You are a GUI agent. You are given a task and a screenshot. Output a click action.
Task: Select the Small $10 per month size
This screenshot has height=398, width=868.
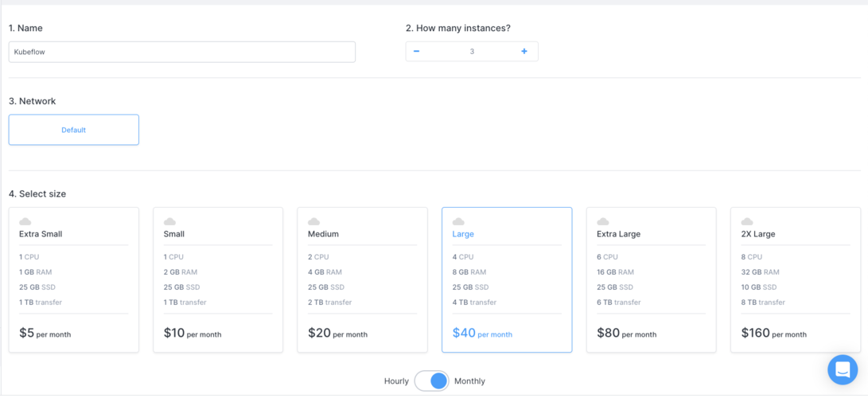click(x=218, y=280)
